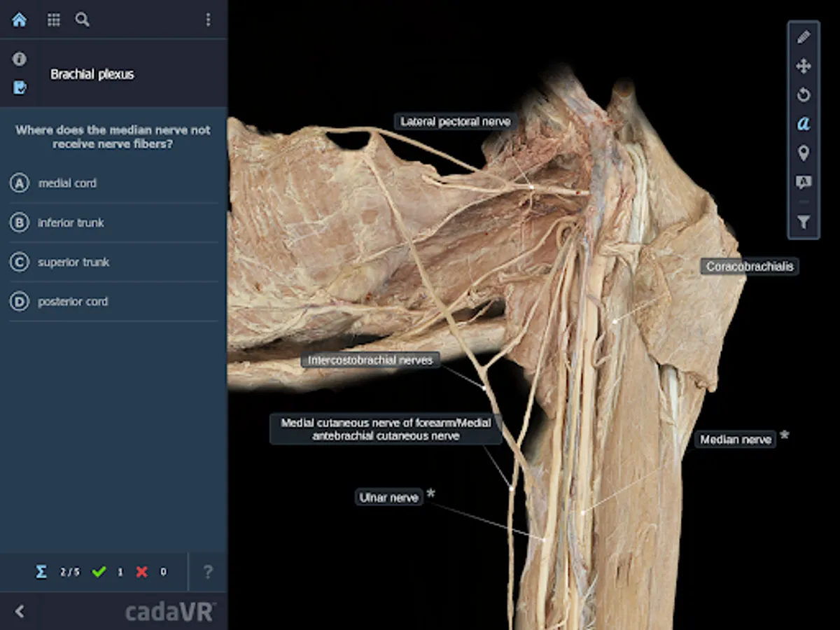Click the Home icon in top bar
This screenshot has height=630, width=840.
tap(18, 20)
